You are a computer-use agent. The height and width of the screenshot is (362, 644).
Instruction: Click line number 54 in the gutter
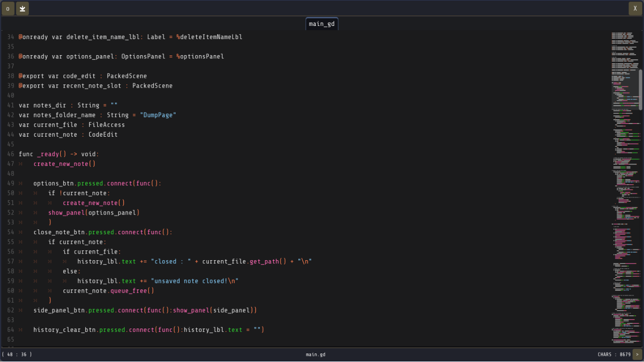(10, 232)
